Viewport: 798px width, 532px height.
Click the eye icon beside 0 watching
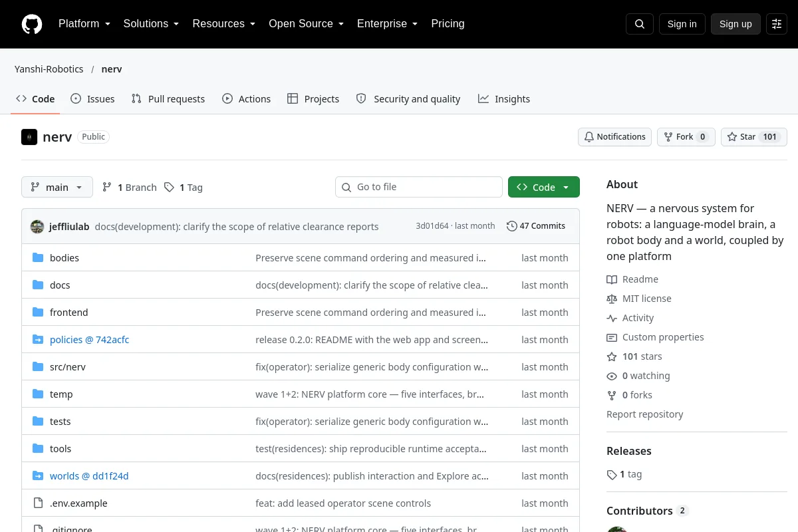point(612,376)
